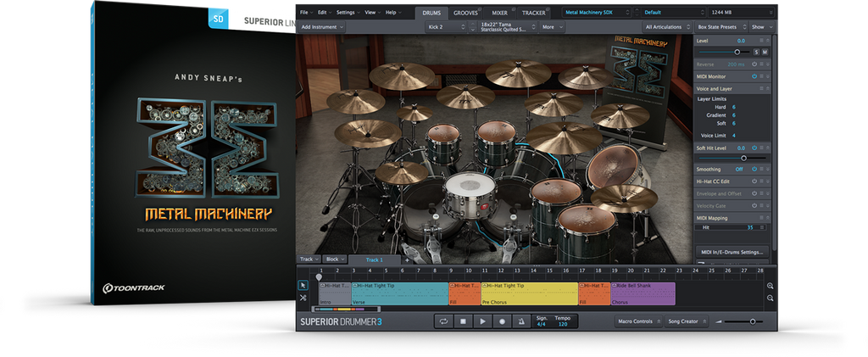Switch to the GROOVES tab
Screen dimensions: 868x357
pyautogui.click(x=465, y=12)
